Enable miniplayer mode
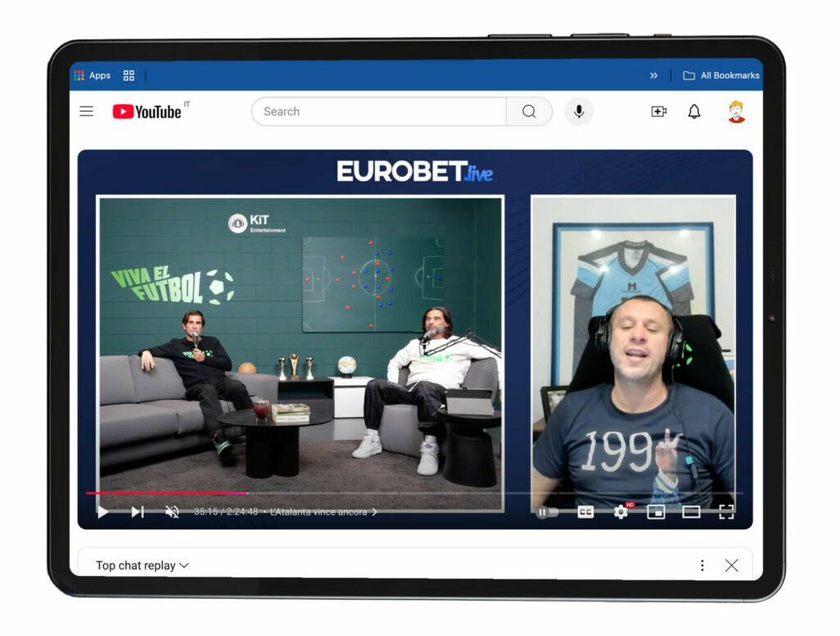 click(x=655, y=512)
